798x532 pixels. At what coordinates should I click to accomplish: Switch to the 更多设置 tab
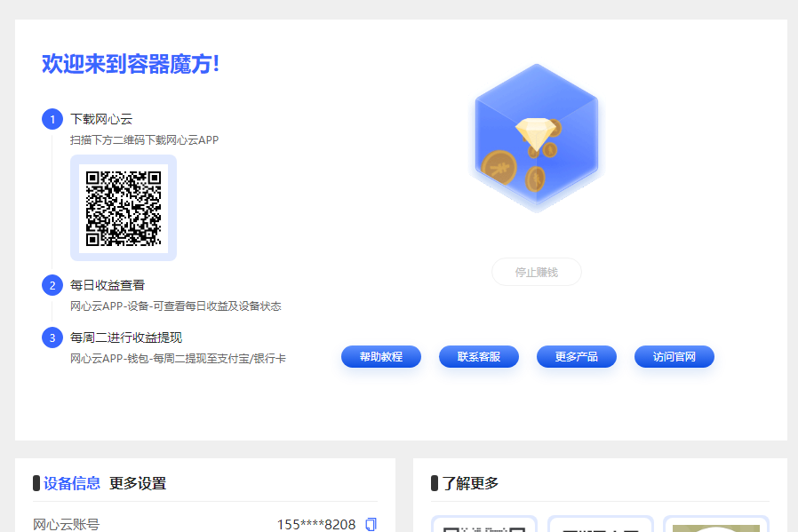[x=138, y=483]
